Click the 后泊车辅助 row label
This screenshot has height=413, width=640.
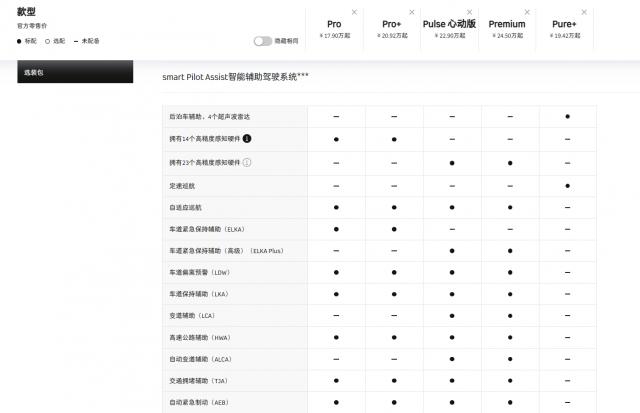click(209, 116)
